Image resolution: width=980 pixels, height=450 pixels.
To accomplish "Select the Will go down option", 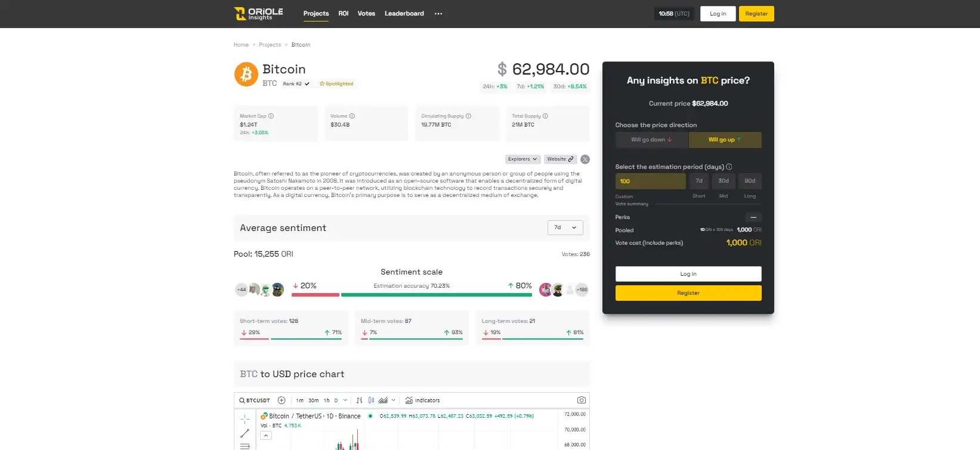I will point(651,140).
